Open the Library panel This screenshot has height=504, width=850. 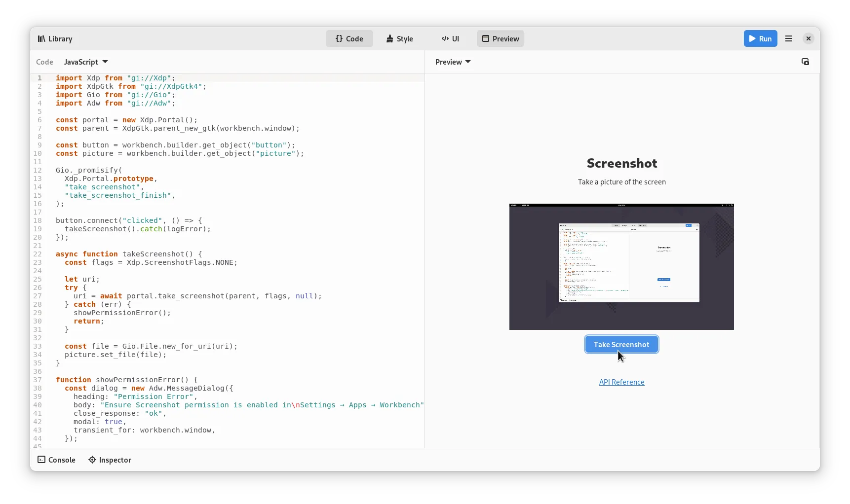(55, 39)
